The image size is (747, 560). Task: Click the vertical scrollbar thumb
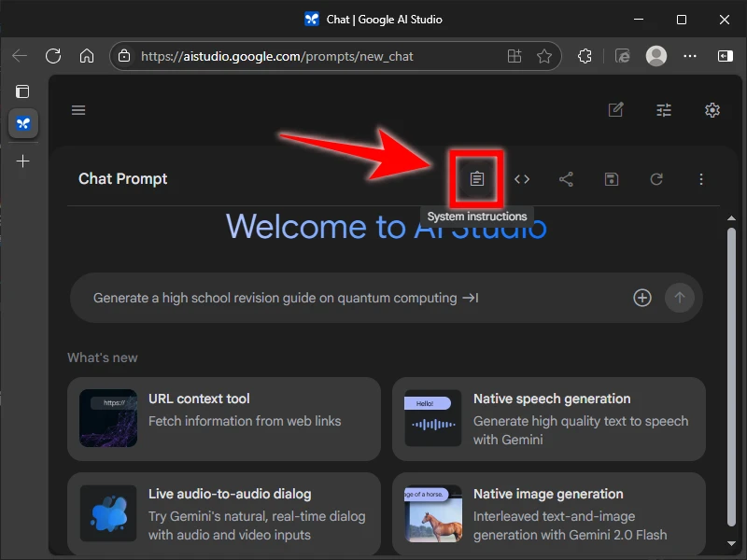[731, 376]
